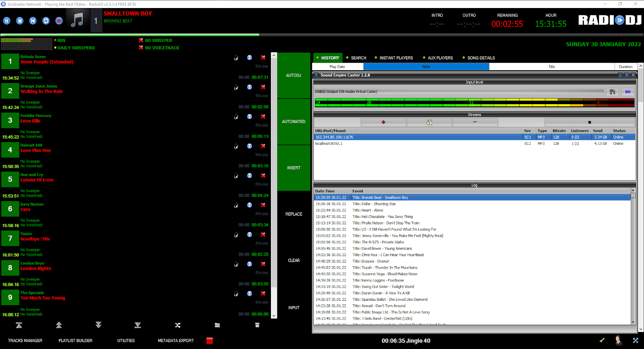Image resolution: width=644 pixels, height=349 pixels.
Task: Move selected track to top icon
Action: 19,325
